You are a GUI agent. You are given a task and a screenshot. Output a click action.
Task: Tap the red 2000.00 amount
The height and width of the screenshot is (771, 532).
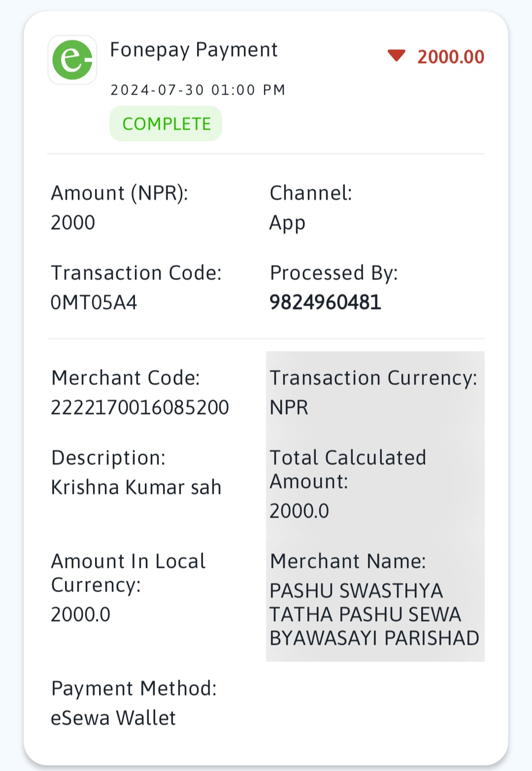click(x=451, y=57)
